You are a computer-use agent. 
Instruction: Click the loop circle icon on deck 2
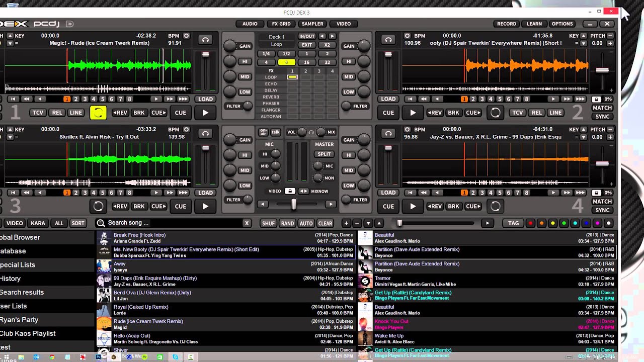pos(496,113)
